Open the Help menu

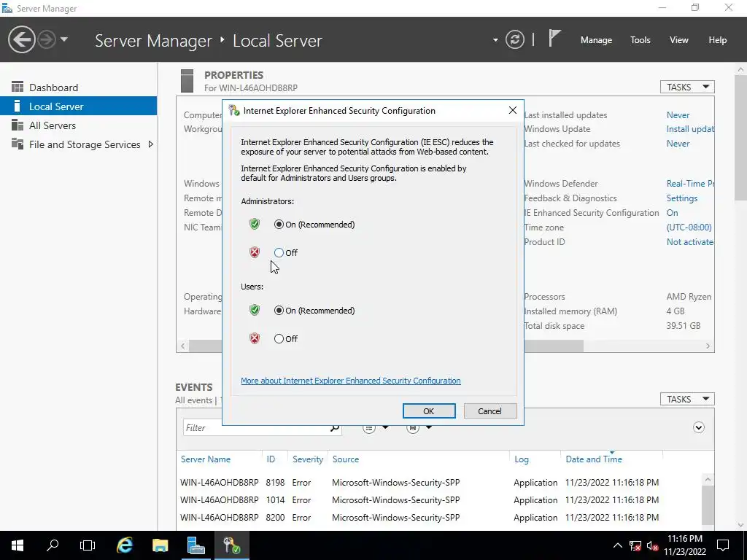pos(718,40)
